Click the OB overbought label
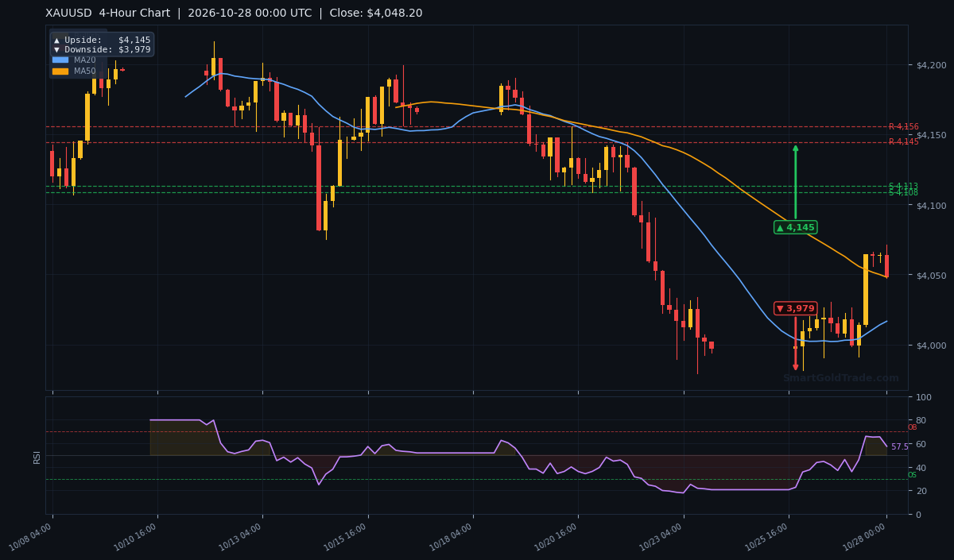 tap(912, 427)
